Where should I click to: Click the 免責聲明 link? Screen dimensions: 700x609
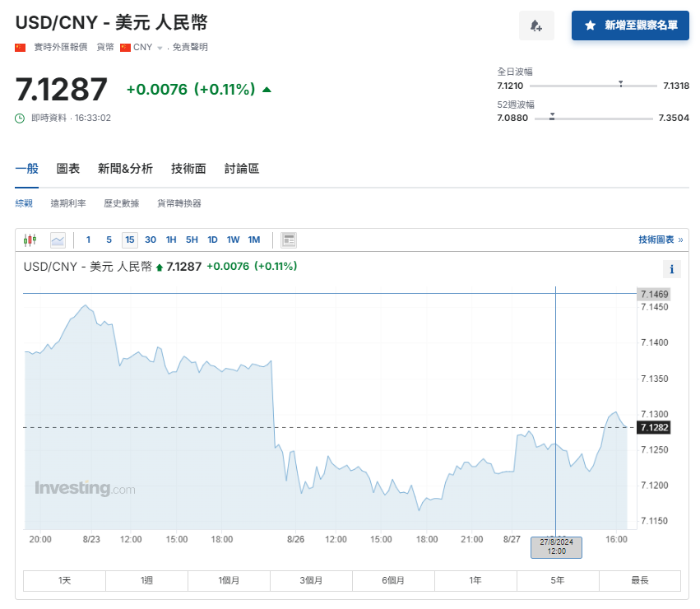[x=190, y=48]
